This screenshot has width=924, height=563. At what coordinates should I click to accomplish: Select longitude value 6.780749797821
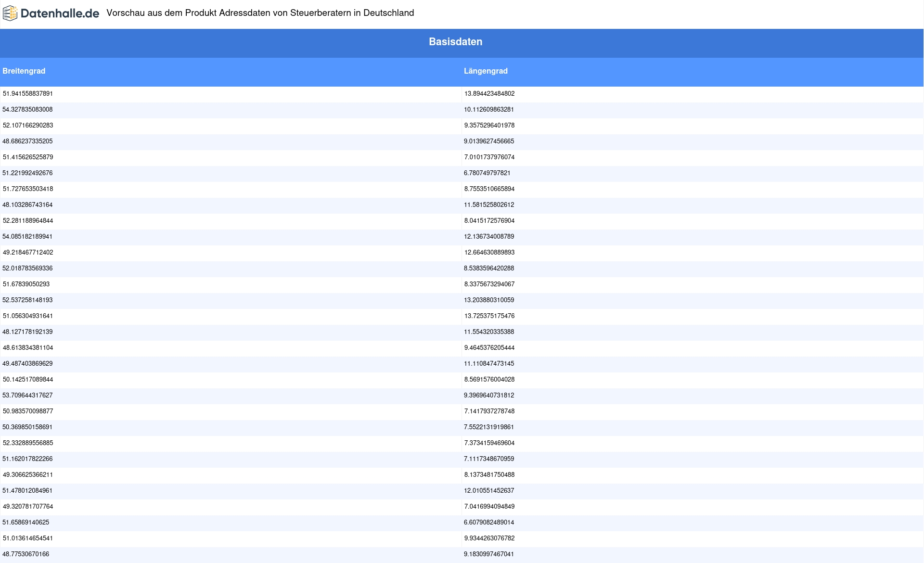[487, 173]
